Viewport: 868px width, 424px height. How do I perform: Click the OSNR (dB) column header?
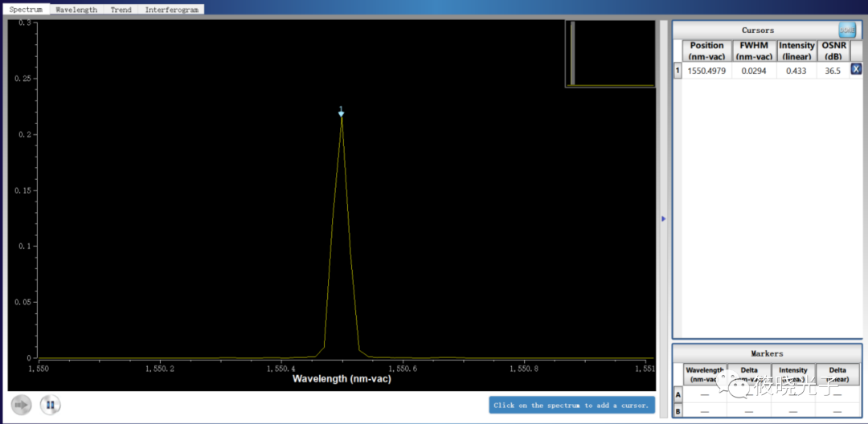(x=833, y=51)
